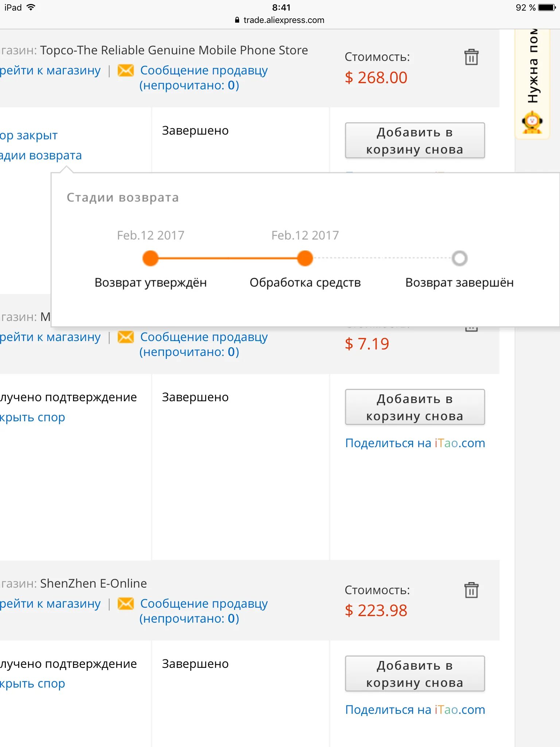Screen dimensions: 560x747
Task: Open the help robot assistant icon
Action: 532,122
